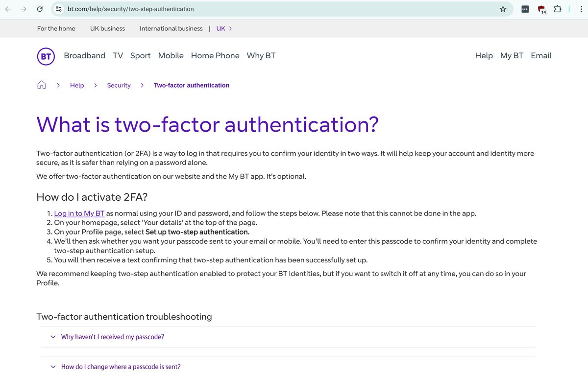The image size is (588, 373).
Task: Open the Home Phone menu
Action: [x=215, y=56]
